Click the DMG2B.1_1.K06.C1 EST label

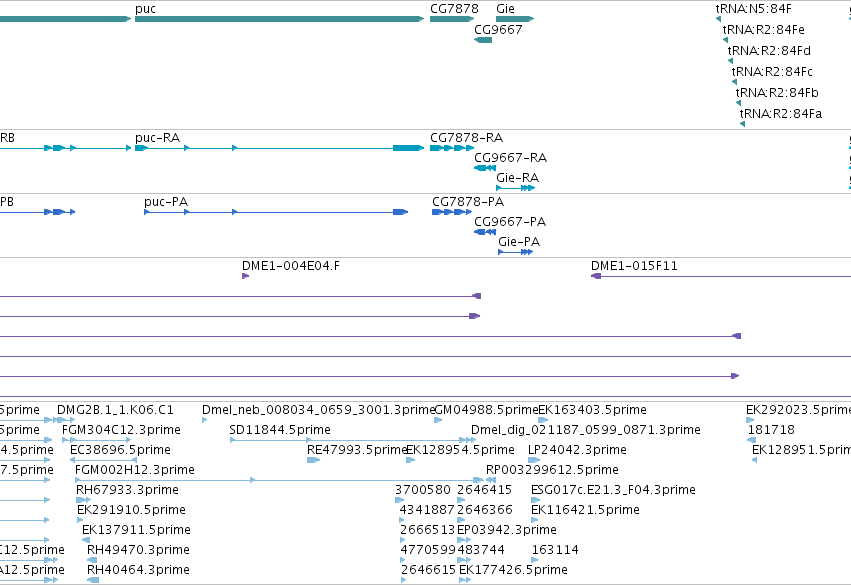[116, 410]
